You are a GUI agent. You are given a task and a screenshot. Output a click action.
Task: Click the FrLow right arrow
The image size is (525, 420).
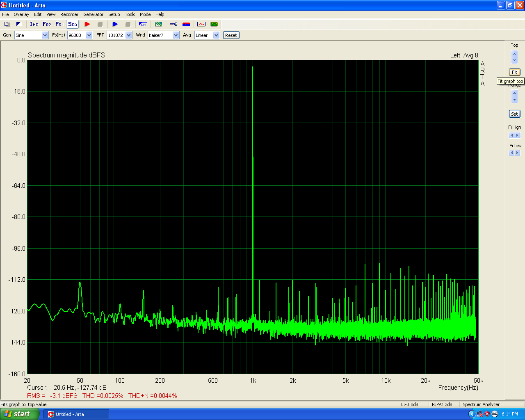tap(517, 153)
